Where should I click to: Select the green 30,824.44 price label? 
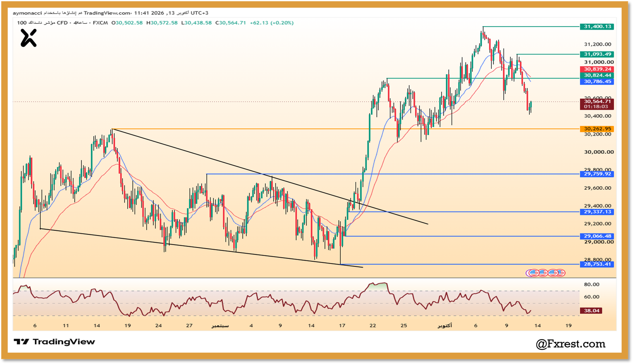[x=597, y=75]
